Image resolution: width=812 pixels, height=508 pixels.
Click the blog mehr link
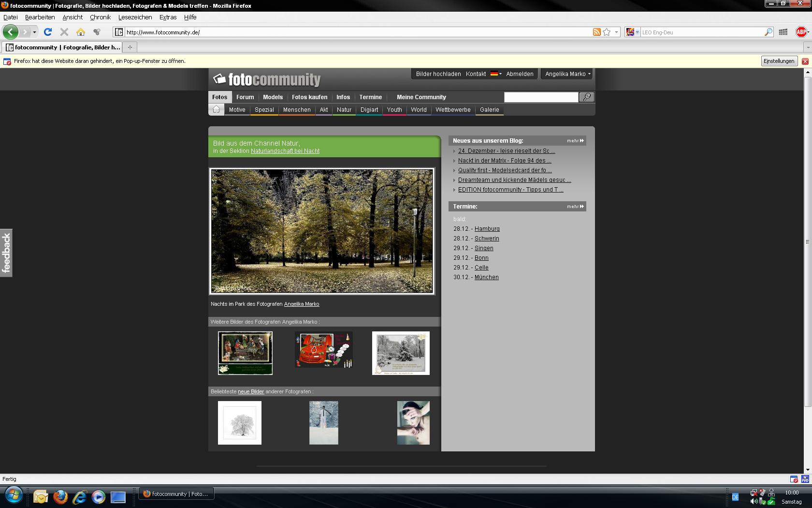point(575,141)
